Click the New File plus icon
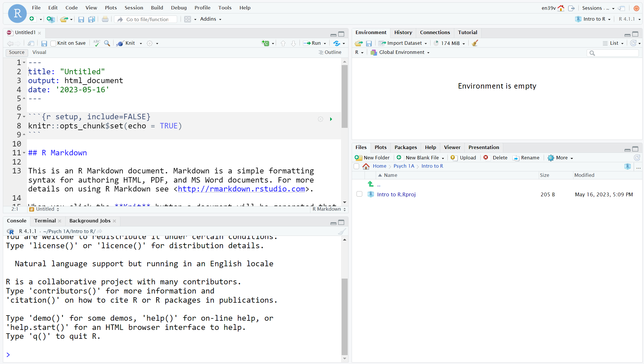644x364 pixels. (x=32, y=19)
